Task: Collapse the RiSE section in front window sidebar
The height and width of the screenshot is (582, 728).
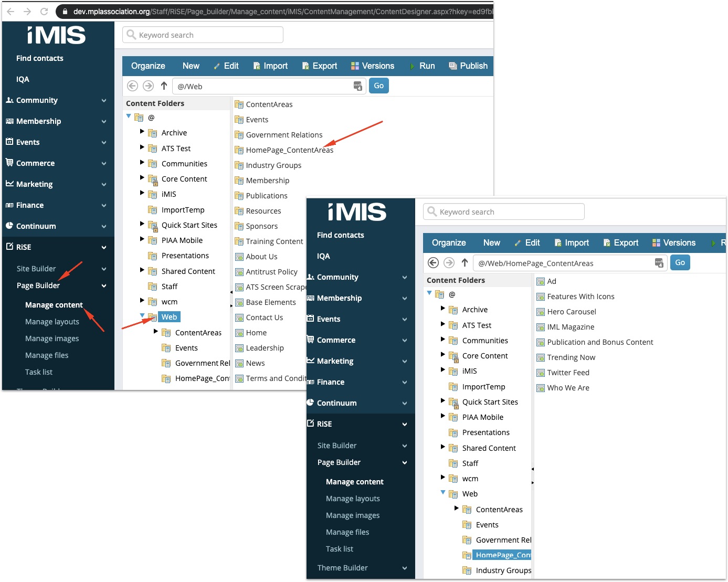Action: point(405,424)
